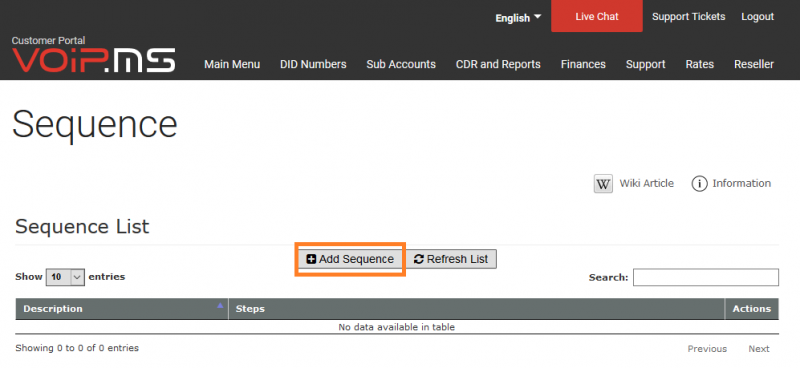The image size is (800, 368).
Task: Go to Next page of entries
Action: coord(759,349)
